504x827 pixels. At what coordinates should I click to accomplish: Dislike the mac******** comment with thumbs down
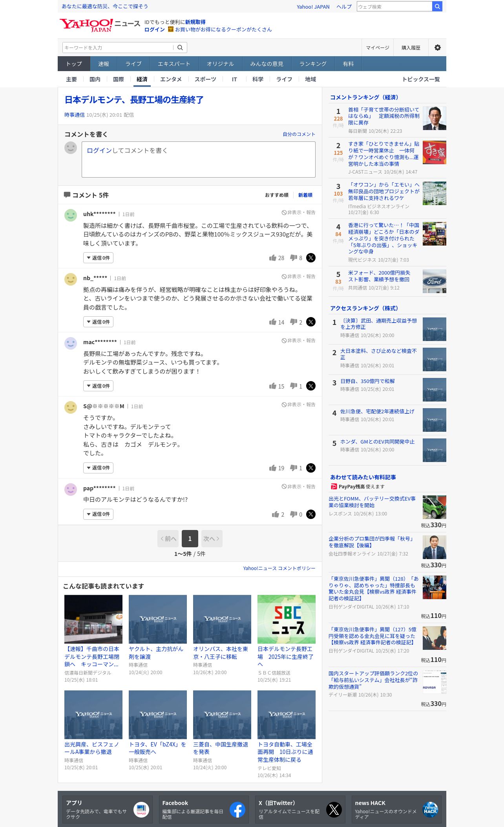click(294, 386)
